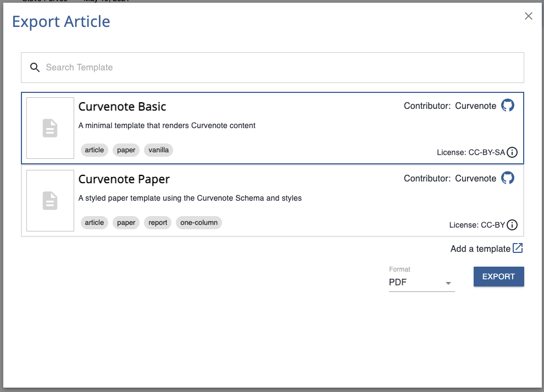Viewport: 544px width, 392px height.
Task: Click paper tag on Curvenote Paper
Action: coord(126,223)
